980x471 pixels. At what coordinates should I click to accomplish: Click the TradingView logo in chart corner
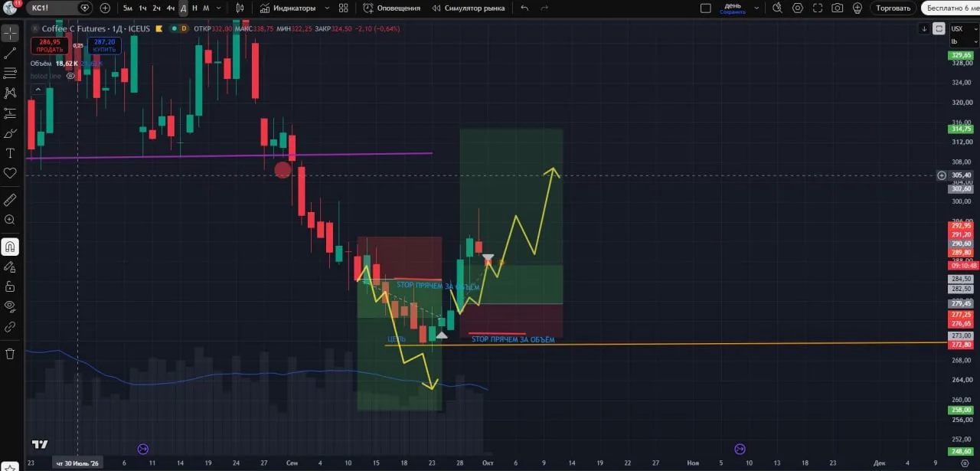(40, 445)
